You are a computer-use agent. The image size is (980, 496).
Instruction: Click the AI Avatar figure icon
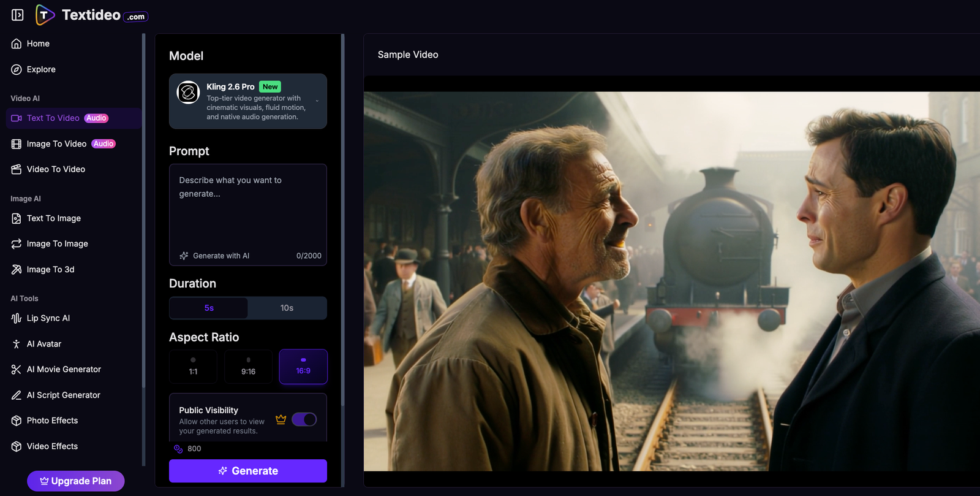tap(17, 344)
